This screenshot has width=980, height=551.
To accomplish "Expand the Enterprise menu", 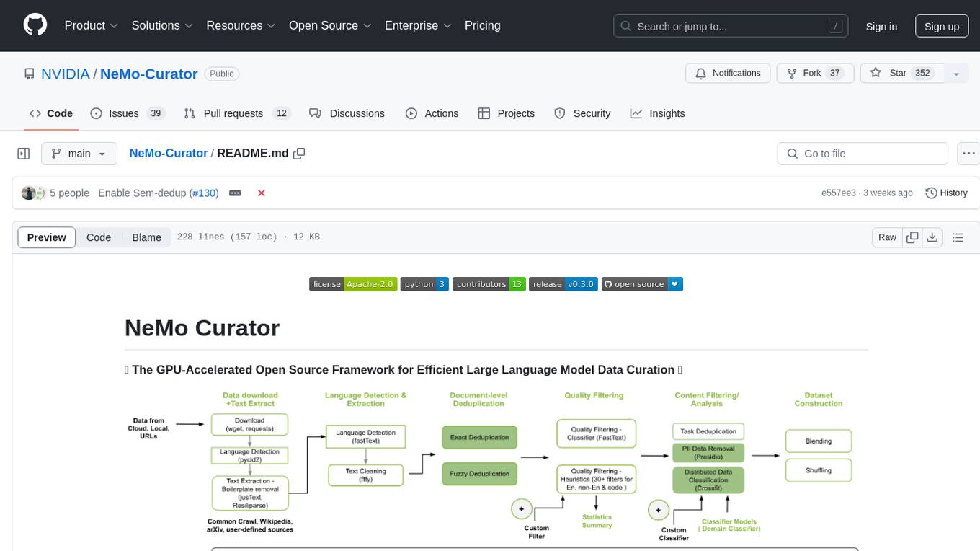I will [x=418, y=25].
